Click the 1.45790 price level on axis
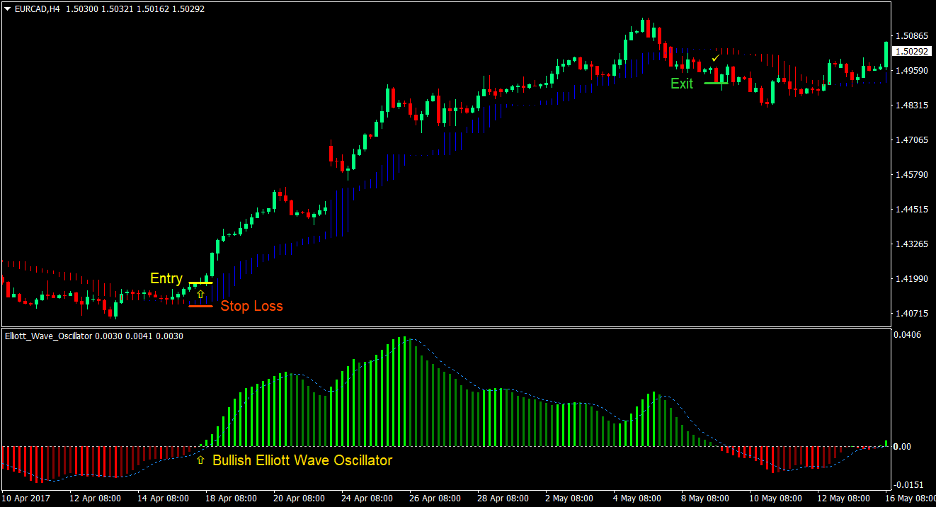Screen dimensions: 936x508 click(x=912, y=174)
